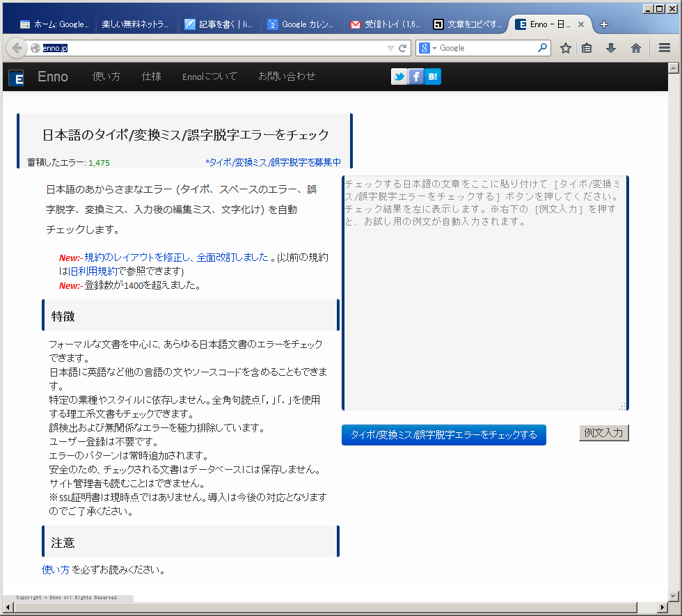Image resolution: width=682 pixels, height=616 pixels.
Task: Open the Google search engine selector dropdown
Action: (x=427, y=48)
